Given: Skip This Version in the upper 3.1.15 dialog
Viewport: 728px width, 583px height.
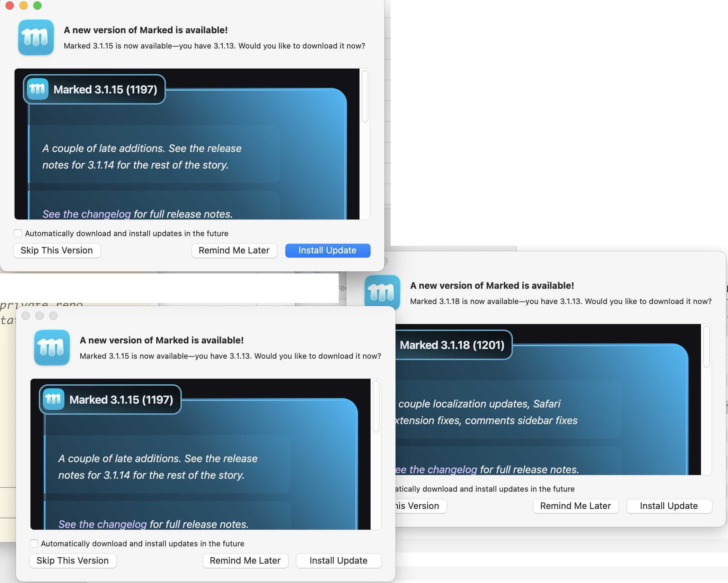Looking at the screenshot, I should point(57,250).
